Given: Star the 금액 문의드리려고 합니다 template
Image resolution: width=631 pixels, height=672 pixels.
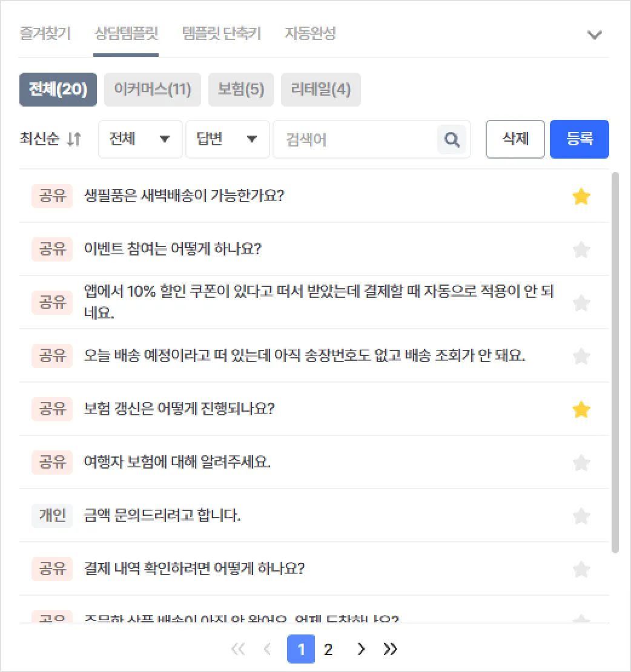Looking at the screenshot, I should tap(581, 516).
